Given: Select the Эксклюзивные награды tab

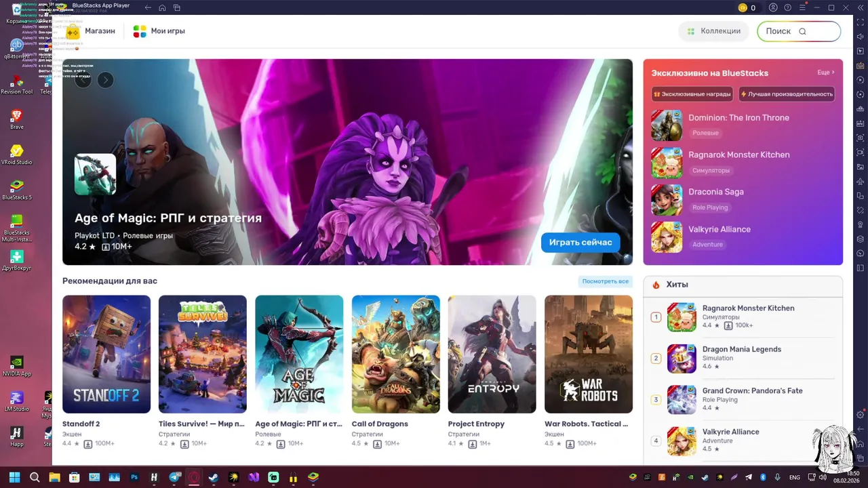Looking at the screenshot, I should pyautogui.click(x=693, y=94).
